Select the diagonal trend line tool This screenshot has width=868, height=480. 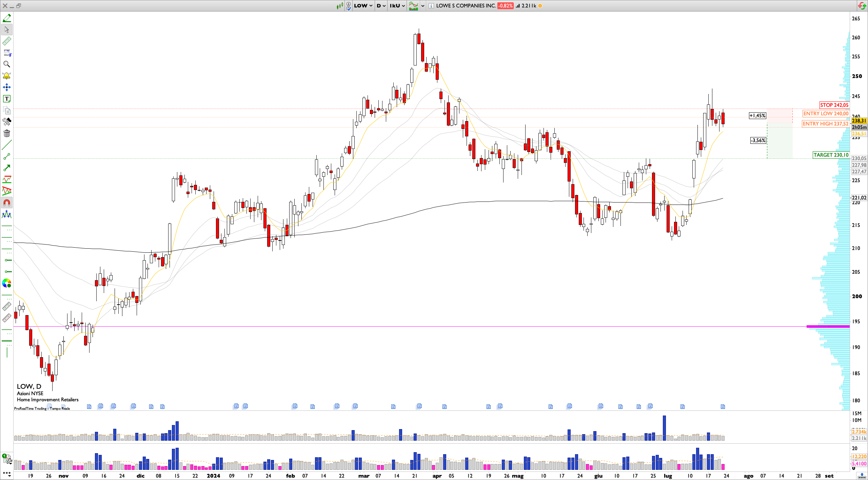(x=7, y=145)
